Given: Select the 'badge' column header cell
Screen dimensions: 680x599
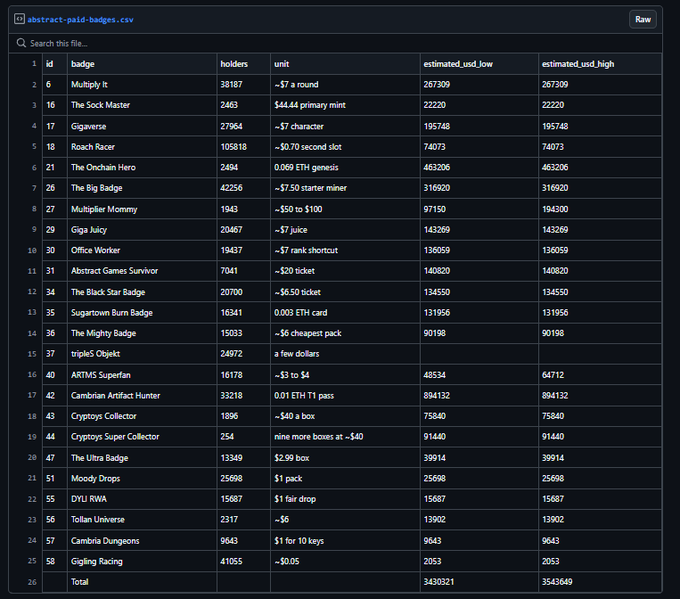Looking at the screenshot, I should (142, 64).
